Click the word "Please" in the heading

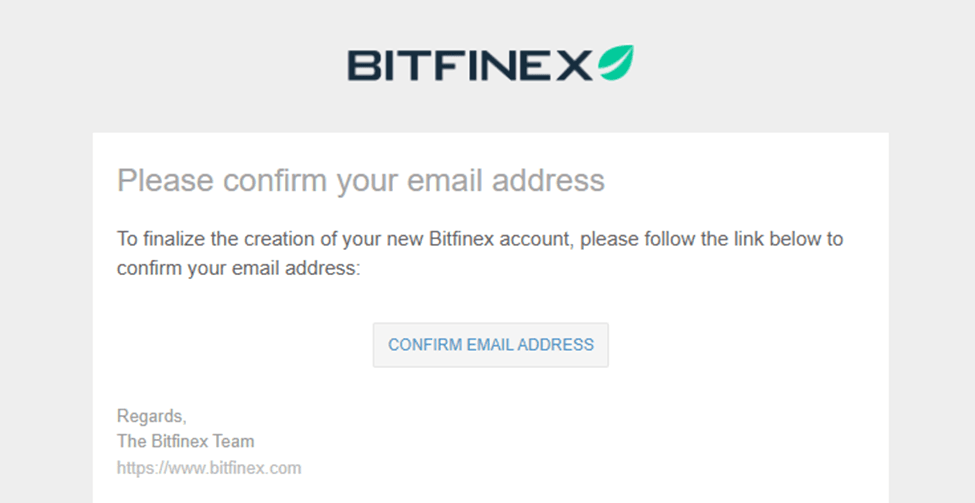(x=165, y=181)
